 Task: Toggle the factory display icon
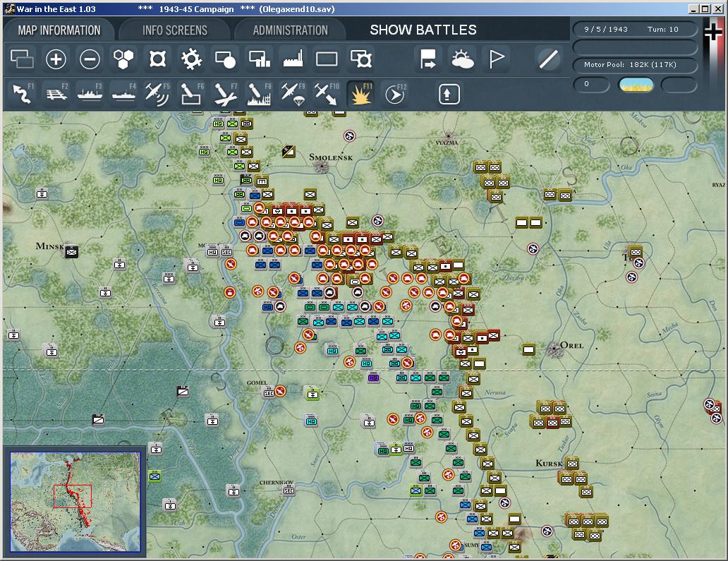tap(293, 59)
